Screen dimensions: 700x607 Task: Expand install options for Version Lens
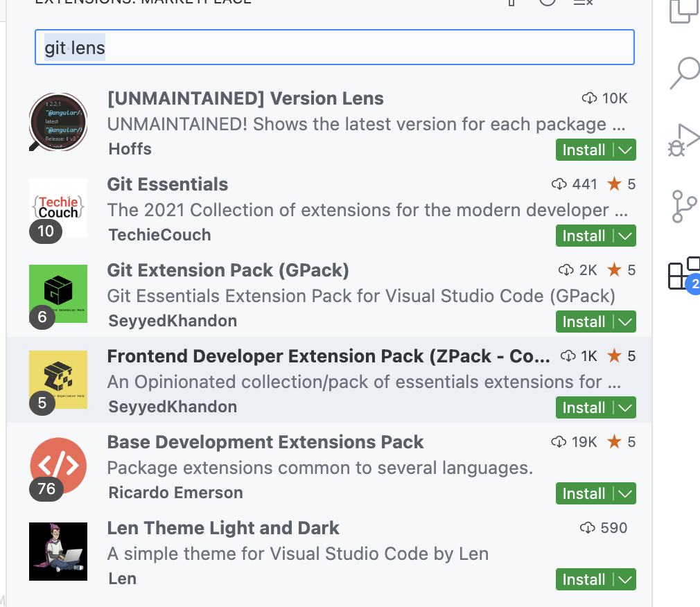[627, 150]
